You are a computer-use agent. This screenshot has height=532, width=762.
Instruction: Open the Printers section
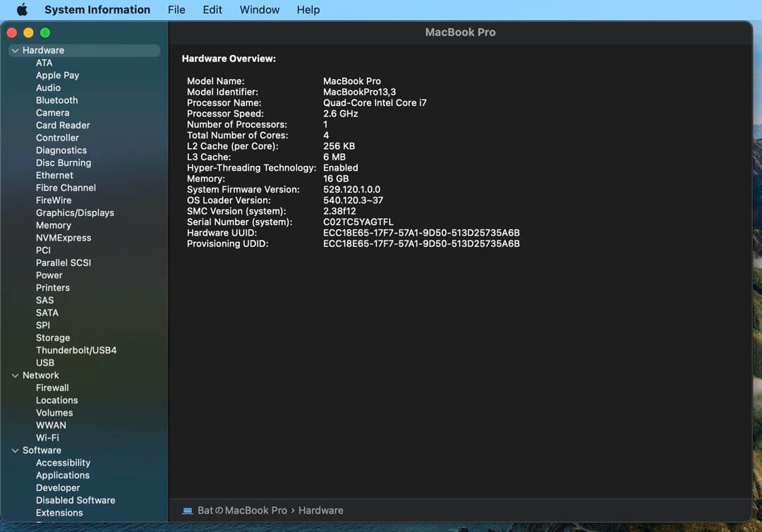[52, 287]
